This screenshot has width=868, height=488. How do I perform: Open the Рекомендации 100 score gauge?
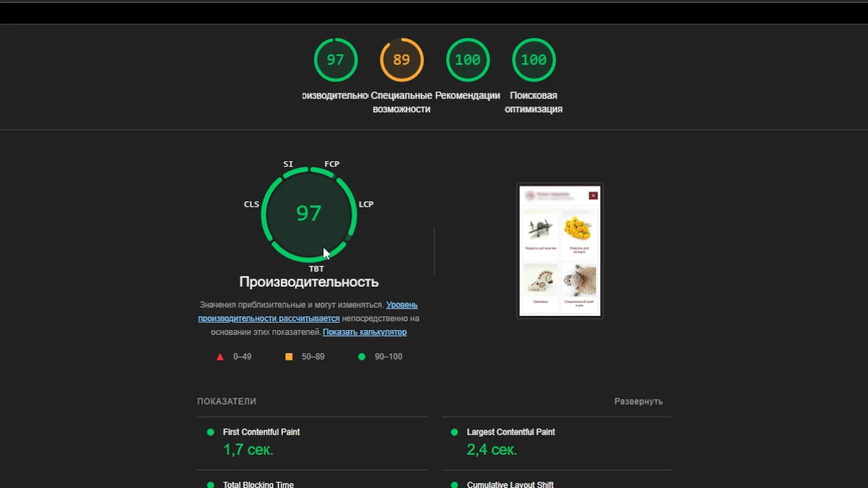[467, 60]
